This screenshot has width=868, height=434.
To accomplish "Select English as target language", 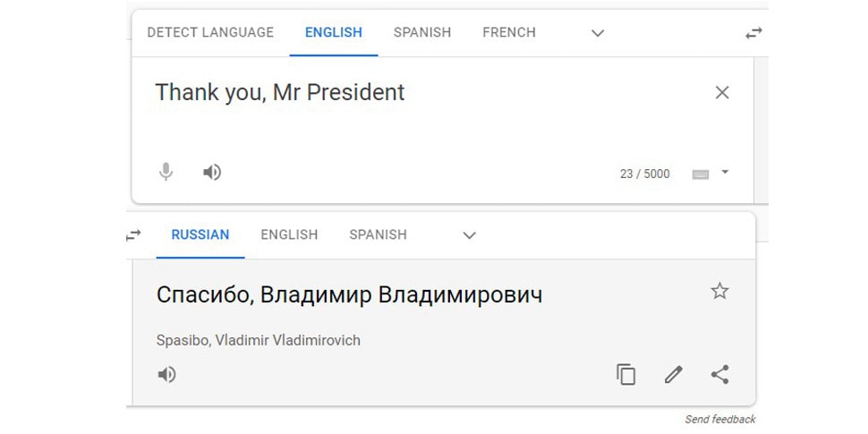I will point(289,234).
